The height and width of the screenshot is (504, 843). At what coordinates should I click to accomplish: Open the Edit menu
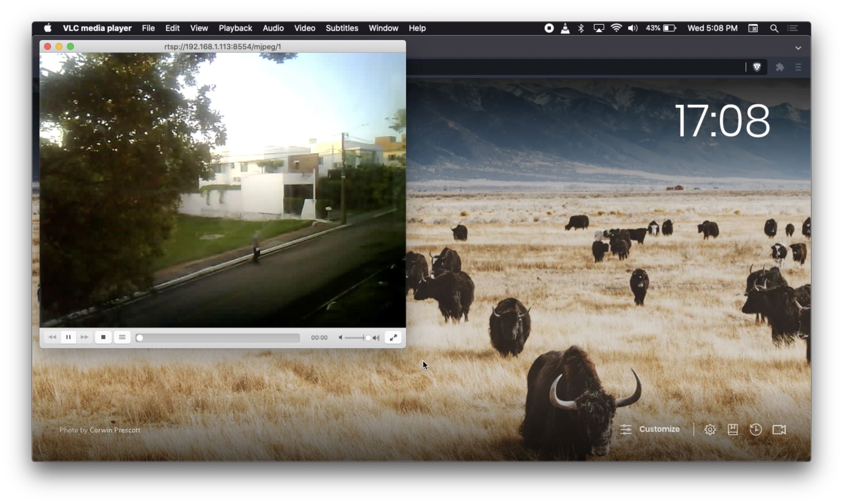point(172,28)
